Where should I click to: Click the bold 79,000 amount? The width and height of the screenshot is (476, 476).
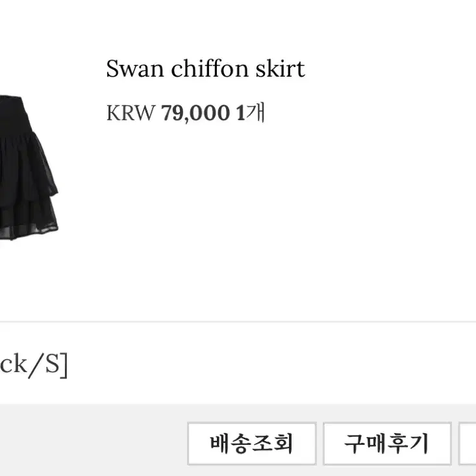click(195, 113)
